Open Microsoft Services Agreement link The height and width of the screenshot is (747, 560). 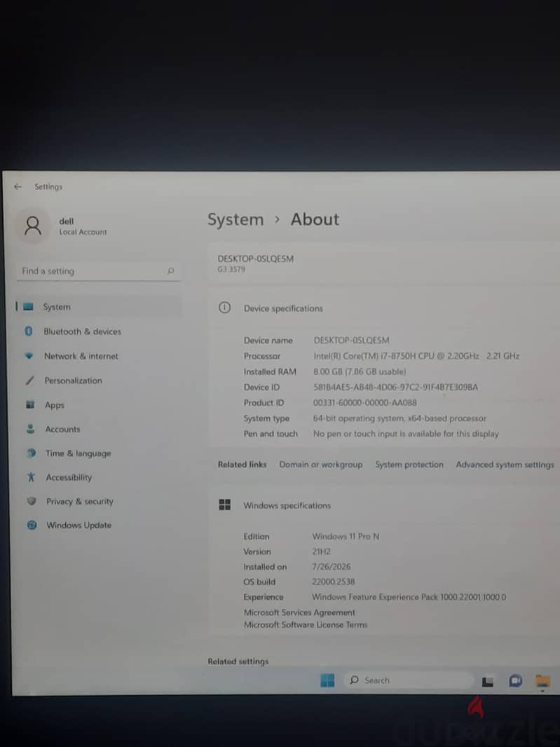coord(299,612)
